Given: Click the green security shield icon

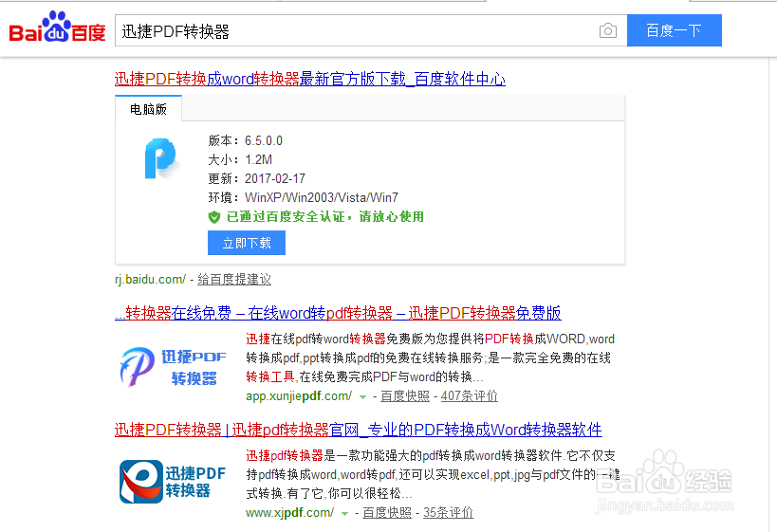Looking at the screenshot, I should [x=214, y=217].
